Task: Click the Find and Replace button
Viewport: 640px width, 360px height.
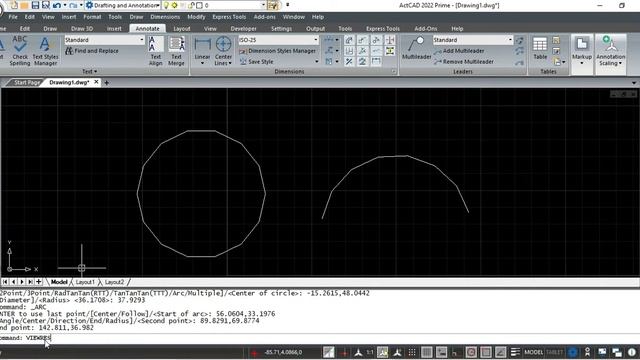Action: (92, 51)
